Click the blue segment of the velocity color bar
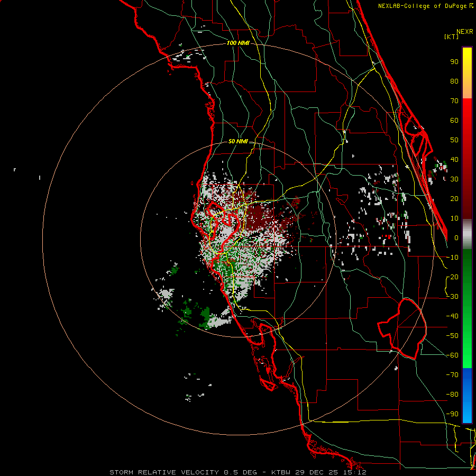Image resolution: width=476 pixels, height=476 pixels. pyautogui.click(x=467, y=396)
